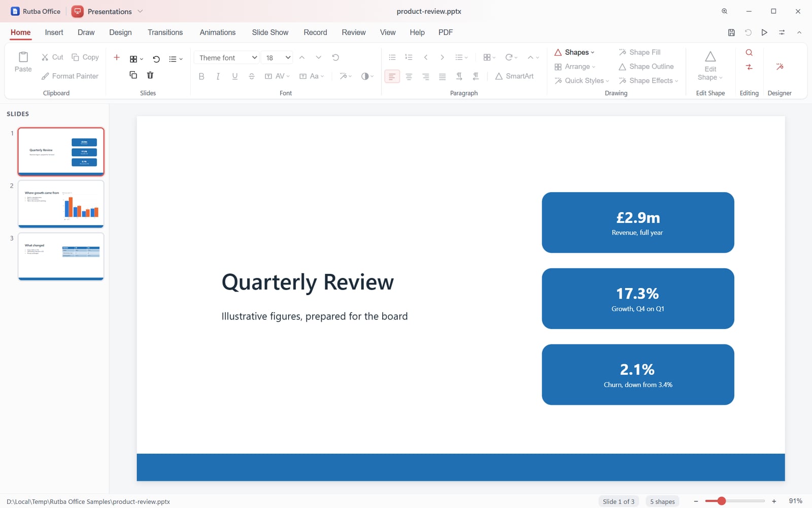This screenshot has width=812, height=508.
Task: Toggle align right paragraph button
Action: 425,76
